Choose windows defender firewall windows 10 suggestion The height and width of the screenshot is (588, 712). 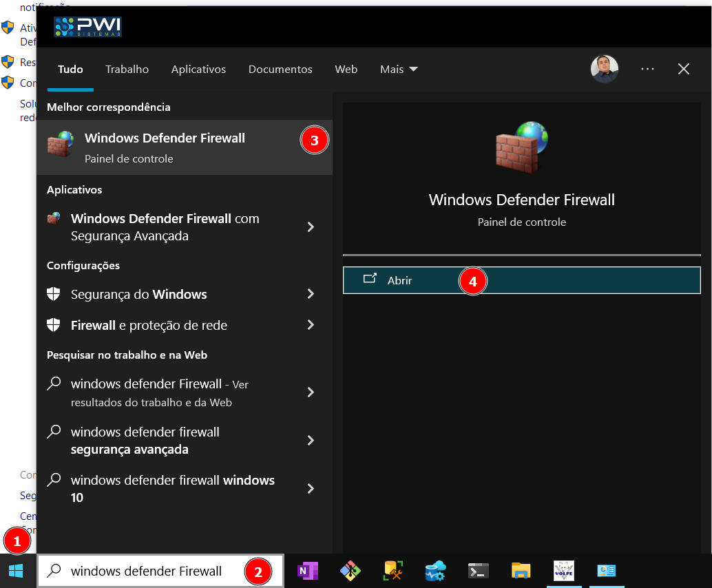pyautogui.click(x=172, y=489)
